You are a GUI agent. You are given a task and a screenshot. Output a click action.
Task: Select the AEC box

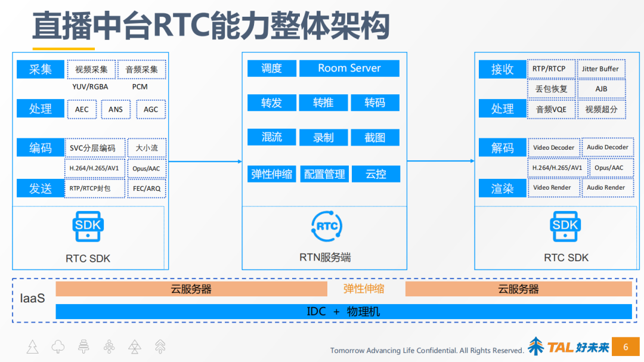[x=82, y=109]
